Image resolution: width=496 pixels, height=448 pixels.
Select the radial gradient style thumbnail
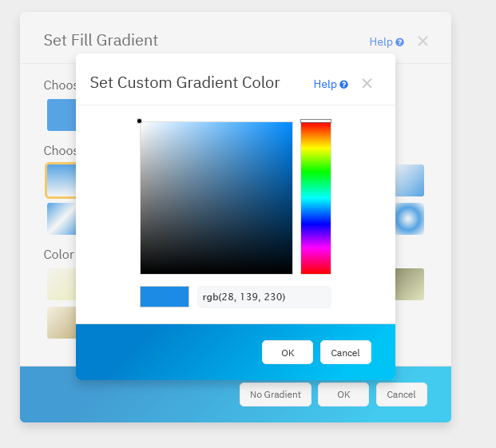click(410, 219)
